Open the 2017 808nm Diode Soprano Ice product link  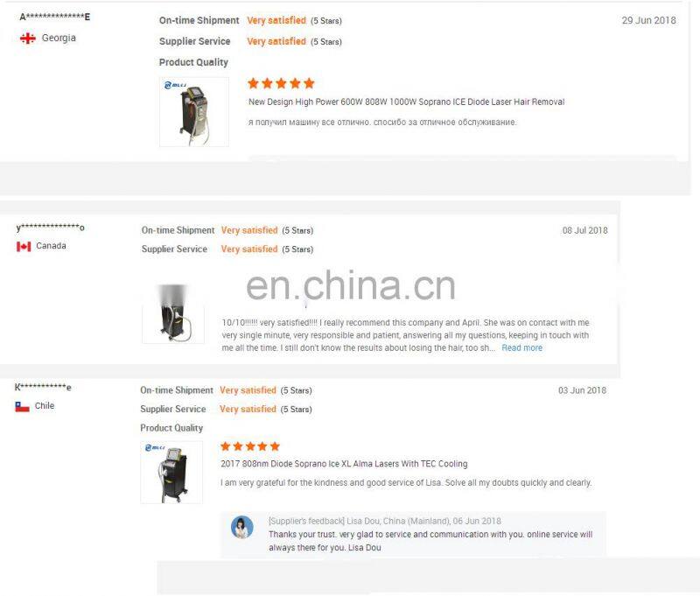click(x=344, y=464)
